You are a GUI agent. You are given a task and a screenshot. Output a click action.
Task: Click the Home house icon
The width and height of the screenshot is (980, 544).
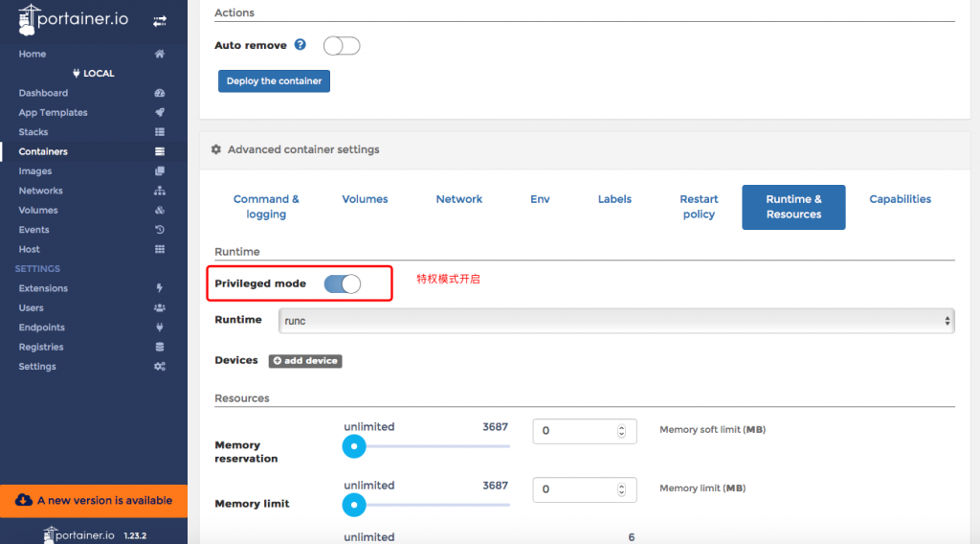point(160,55)
